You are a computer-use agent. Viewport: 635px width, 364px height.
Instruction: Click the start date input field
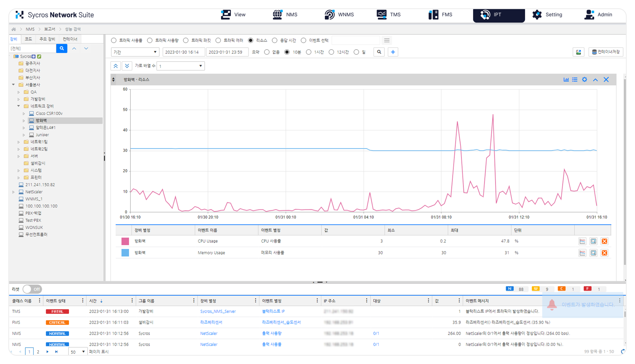point(183,52)
